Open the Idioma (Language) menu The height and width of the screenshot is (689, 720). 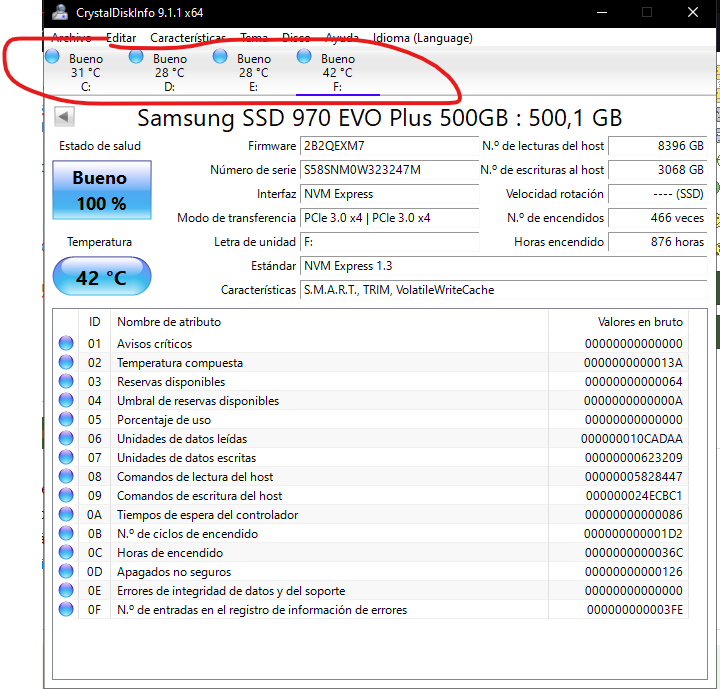(422, 38)
